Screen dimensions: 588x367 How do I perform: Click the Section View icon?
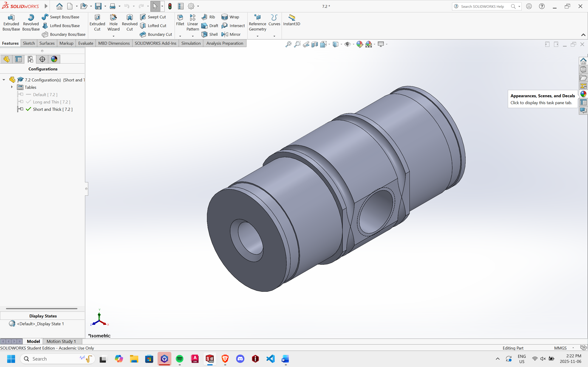pos(315,44)
